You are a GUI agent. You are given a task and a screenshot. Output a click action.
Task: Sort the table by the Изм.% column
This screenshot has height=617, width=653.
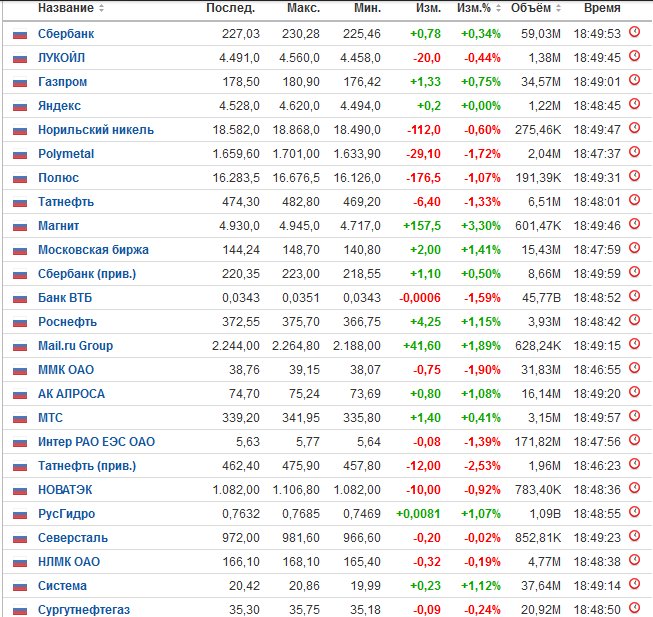coord(478,8)
